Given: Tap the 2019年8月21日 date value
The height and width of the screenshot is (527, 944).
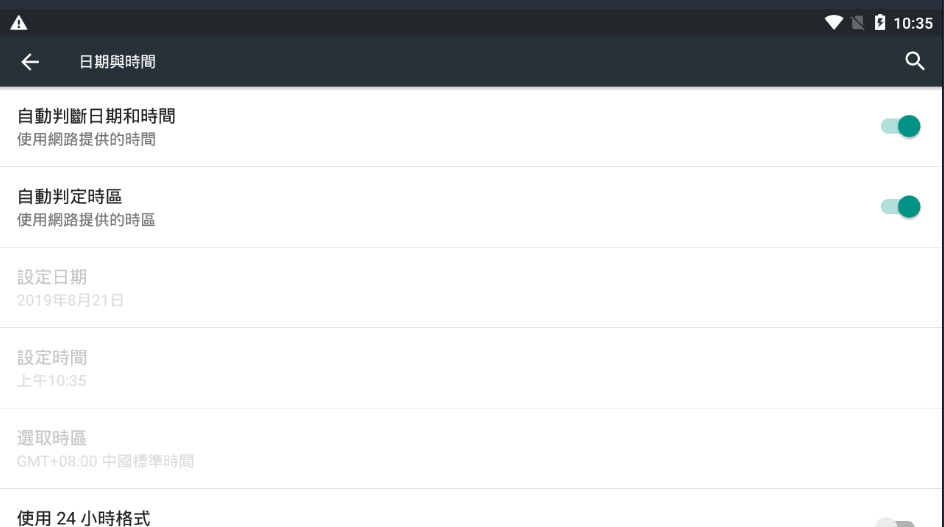Looking at the screenshot, I should [x=71, y=300].
